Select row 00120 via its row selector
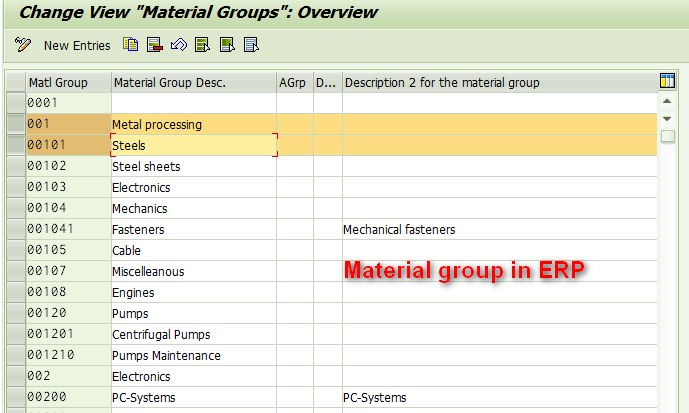Viewport: 689px width, 413px height. tap(16, 313)
